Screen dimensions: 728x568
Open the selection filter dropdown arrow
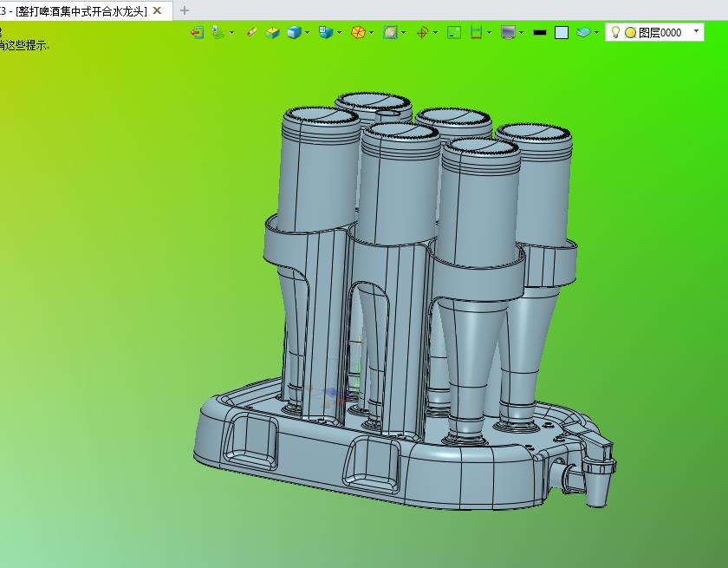[x=231, y=32]
